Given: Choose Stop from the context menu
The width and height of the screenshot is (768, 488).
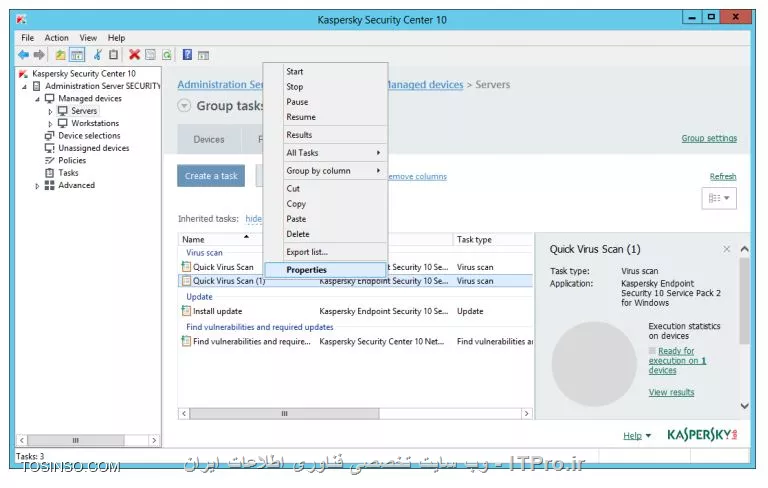Looking at the screenshot, I should click(x=295, y=87).
